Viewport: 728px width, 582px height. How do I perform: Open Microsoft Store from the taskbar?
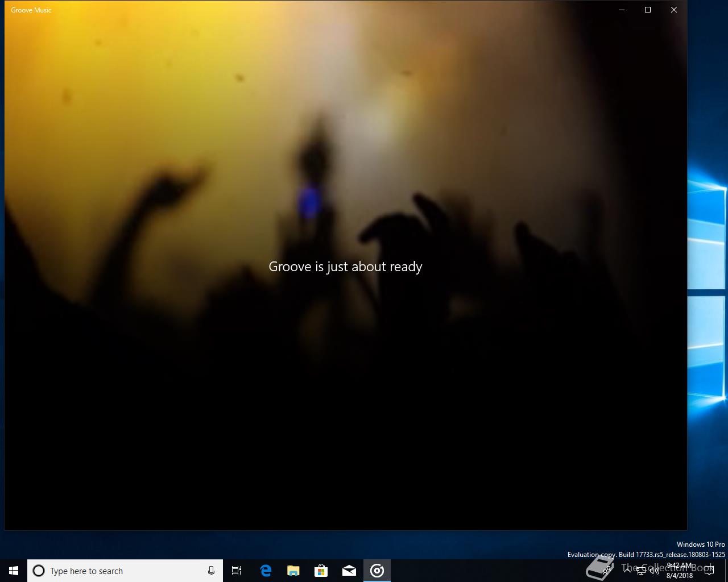coord(321,571)
